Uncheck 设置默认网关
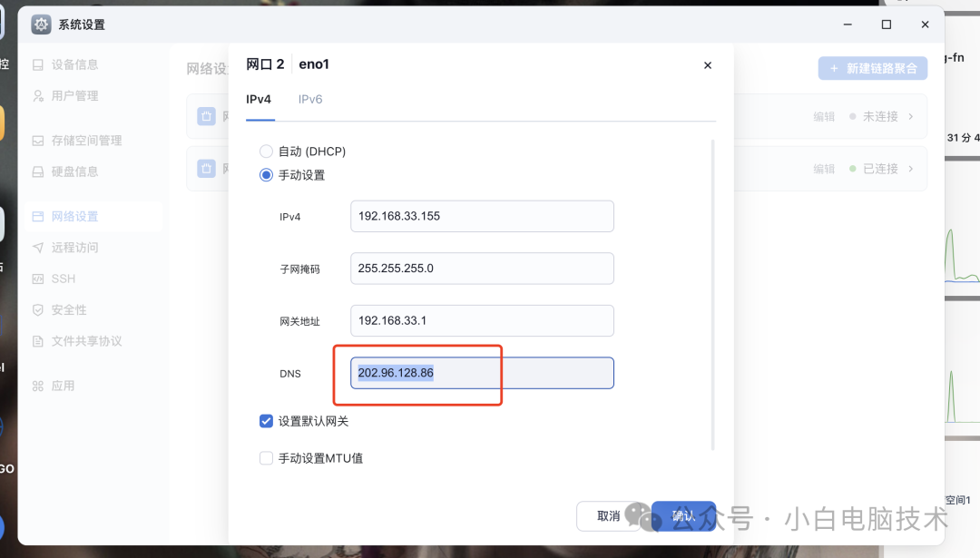980x558 pixels. [266, 420]
